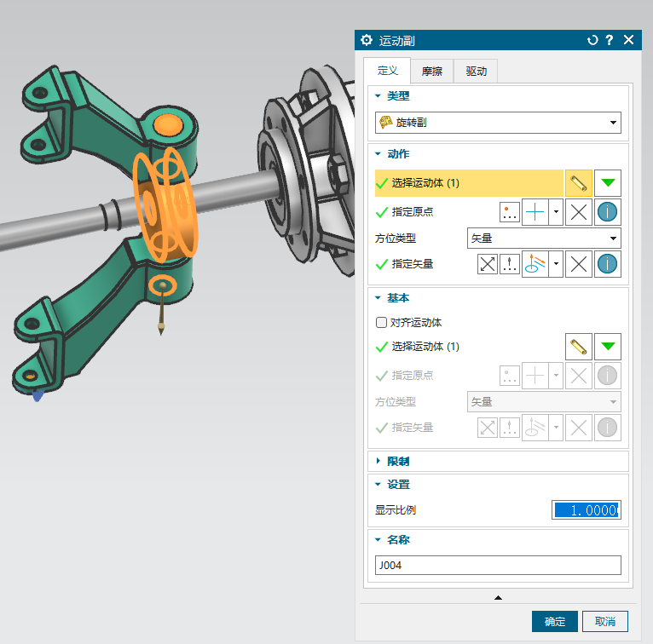Image resolution: width=653 pixels, height=644 pixels.
Task: Open the 旋转副 joint type dropdown
Action: [x=498, y=123]
